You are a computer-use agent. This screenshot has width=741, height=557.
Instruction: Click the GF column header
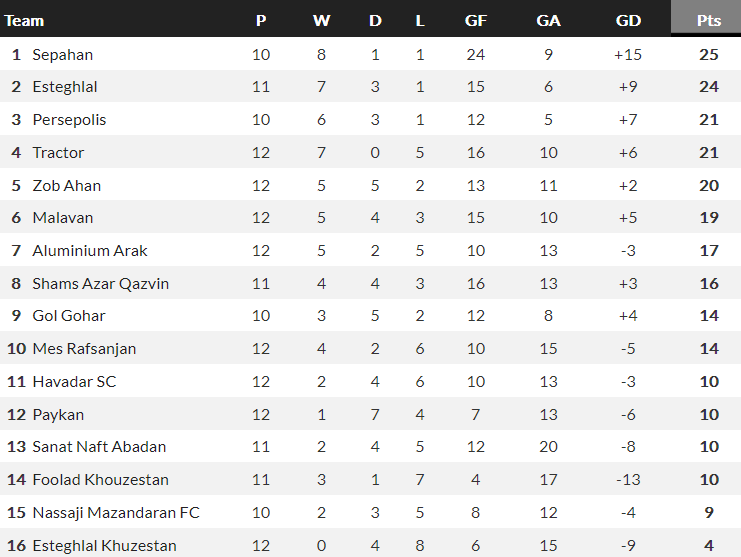click(x=475, y=20)
